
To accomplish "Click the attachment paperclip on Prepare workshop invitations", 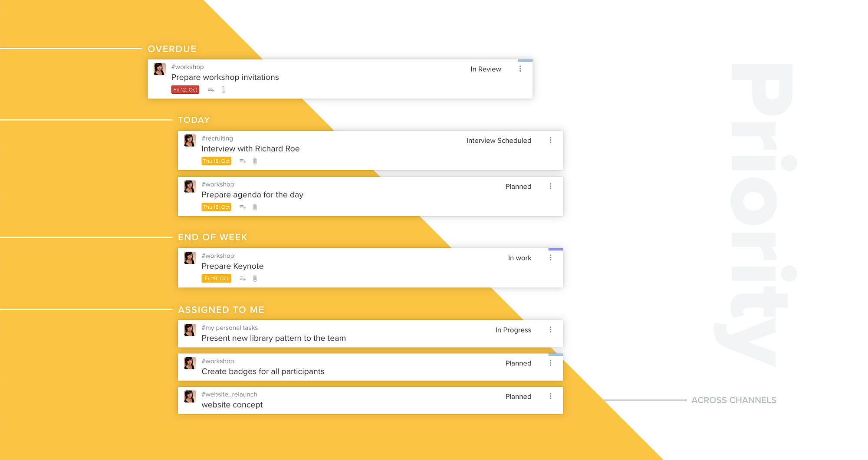I will click(x=224, y=90).
